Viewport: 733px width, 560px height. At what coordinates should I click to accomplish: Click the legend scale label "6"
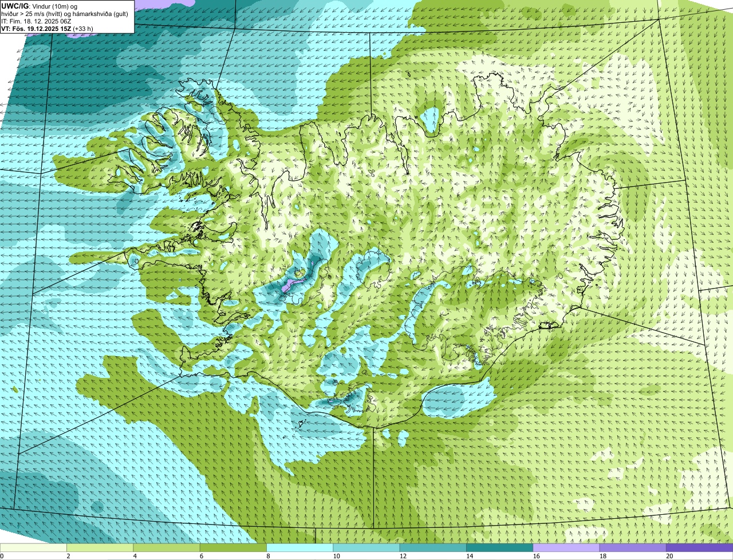(x=200, y=556)
